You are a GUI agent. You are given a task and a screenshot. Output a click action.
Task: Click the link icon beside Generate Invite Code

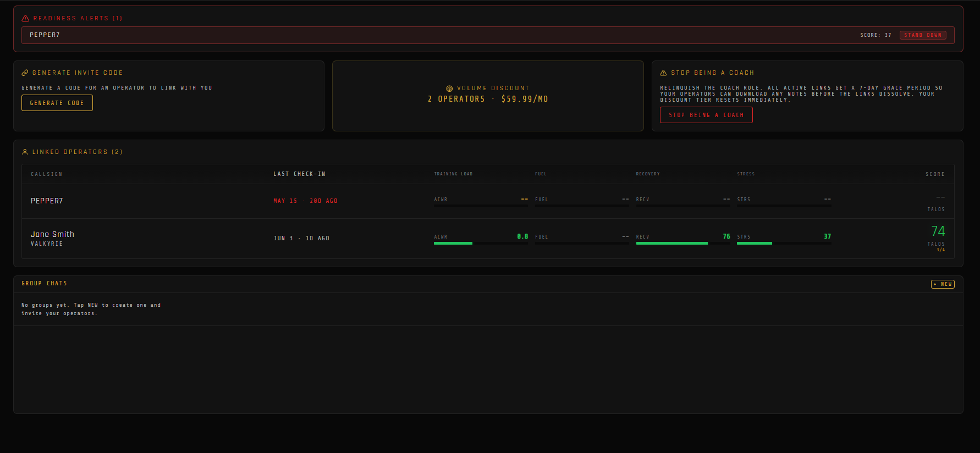point(25,73)
